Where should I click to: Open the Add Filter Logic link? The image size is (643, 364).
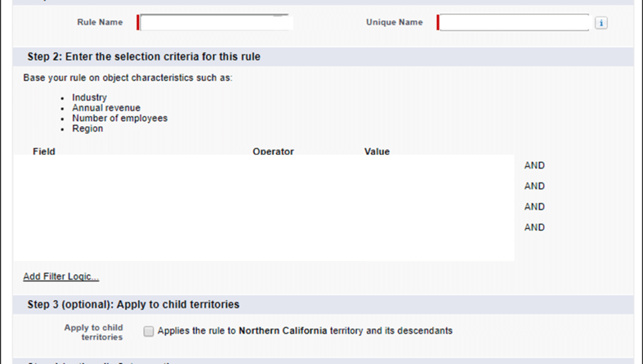point(61,277)
